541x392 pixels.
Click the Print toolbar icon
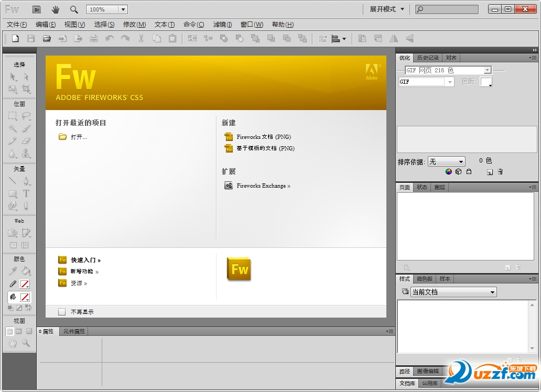coord(94,38)
